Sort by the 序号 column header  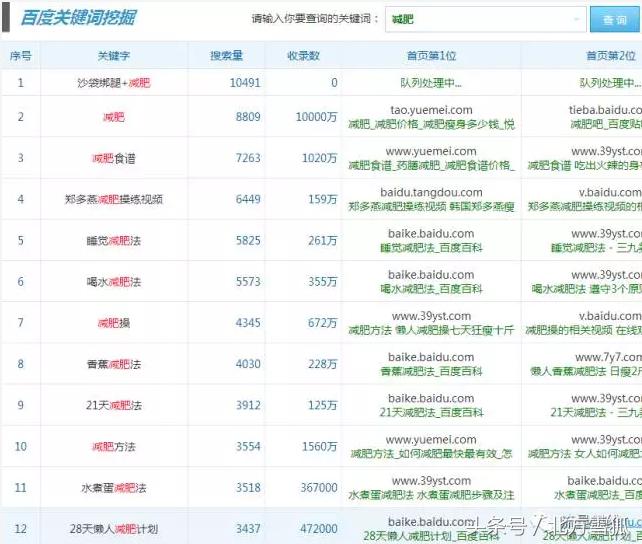pyautogui.click(x=20, y=55)
